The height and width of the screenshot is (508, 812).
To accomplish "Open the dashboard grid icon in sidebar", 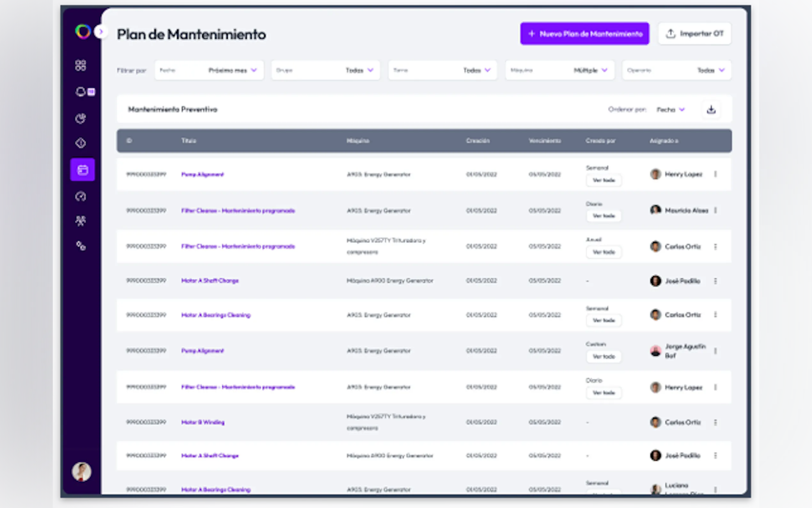I will pos(81,65).
